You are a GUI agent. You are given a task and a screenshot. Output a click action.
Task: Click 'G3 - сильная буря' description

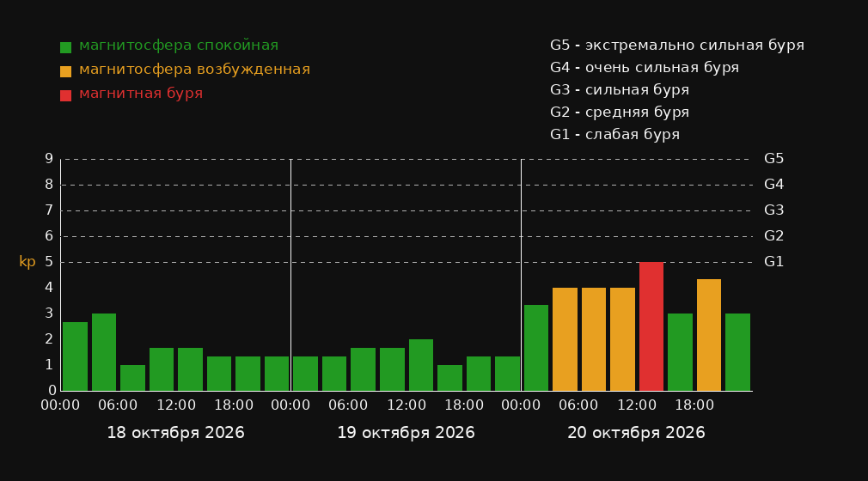pyautogui.click(x=620, y=89)
